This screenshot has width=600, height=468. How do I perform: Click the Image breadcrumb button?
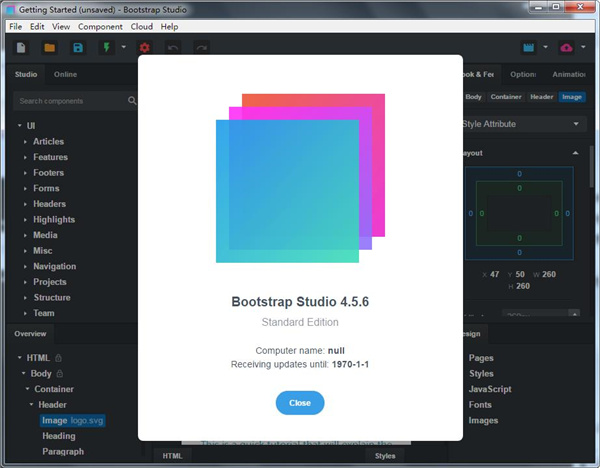pos(572,97)
